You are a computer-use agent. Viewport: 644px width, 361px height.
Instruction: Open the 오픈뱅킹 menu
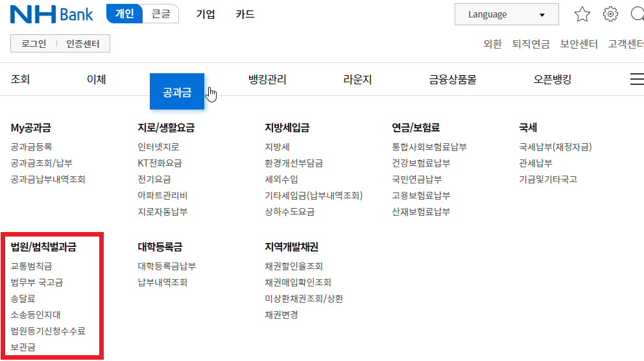(x=553, y=79)
